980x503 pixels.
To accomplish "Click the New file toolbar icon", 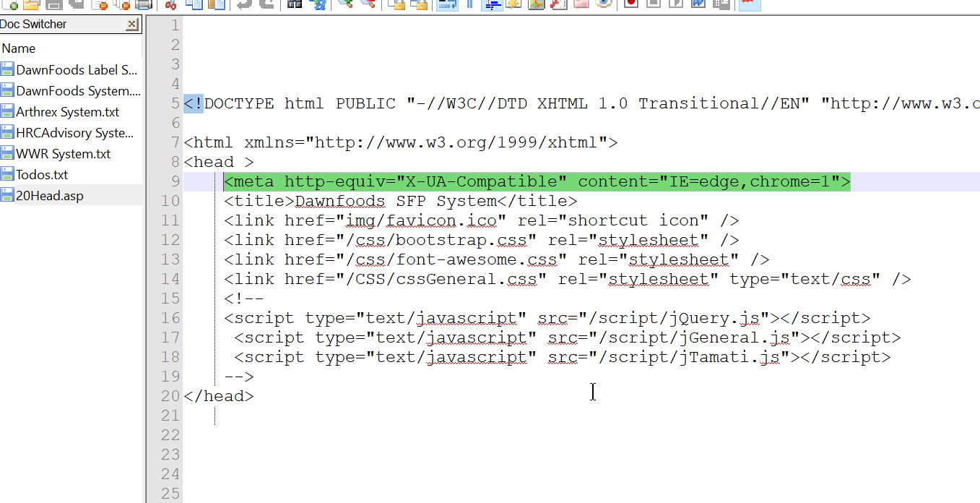I will click(9, 4).
